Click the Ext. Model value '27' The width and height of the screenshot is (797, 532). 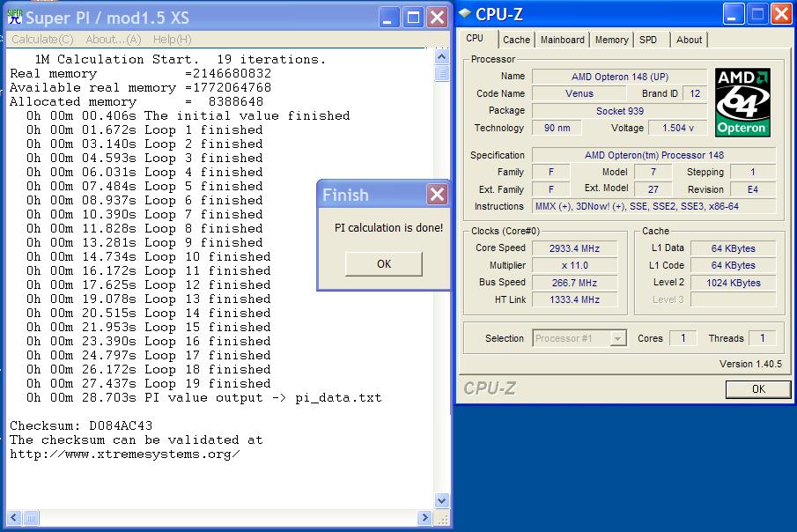[x=653, y=189]
